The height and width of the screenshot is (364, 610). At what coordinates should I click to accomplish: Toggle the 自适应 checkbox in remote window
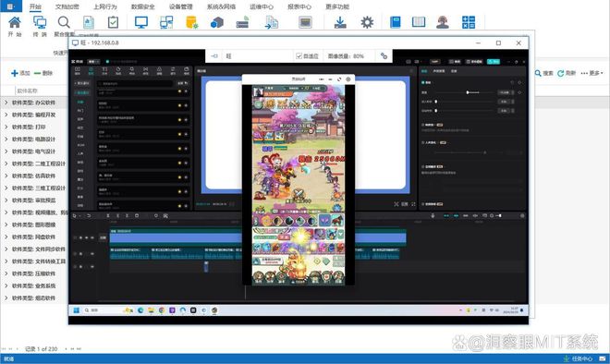pyautogui.click(x=299, y=56)
